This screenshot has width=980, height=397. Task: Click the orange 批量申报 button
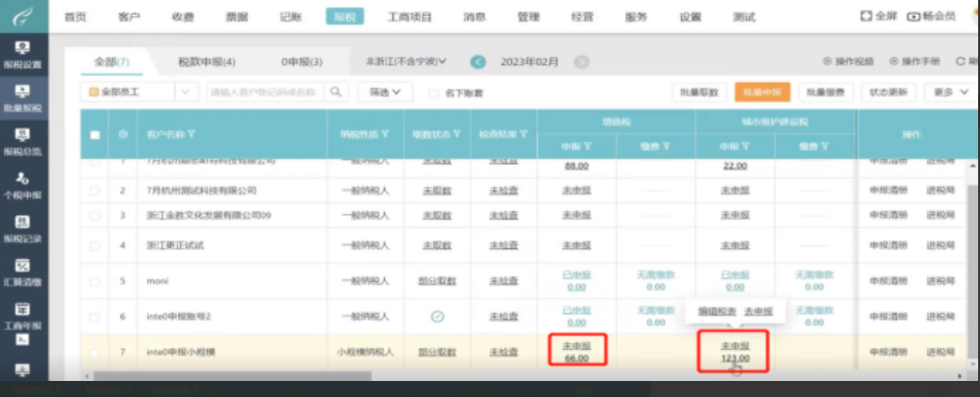(x=761, y=92)
